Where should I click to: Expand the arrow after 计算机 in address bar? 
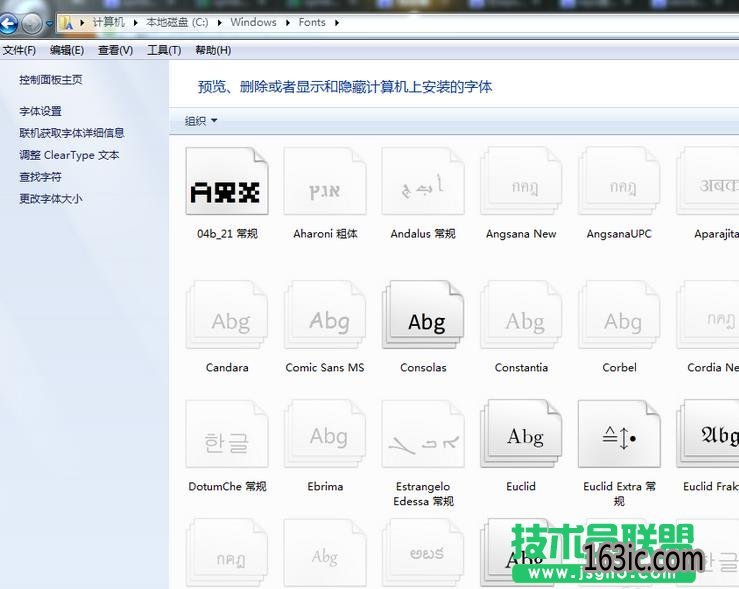(x=135, y=22)
